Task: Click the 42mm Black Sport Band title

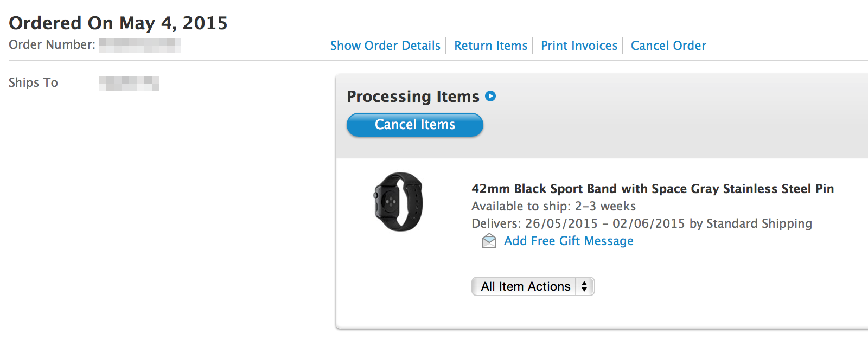Action: 652,189
